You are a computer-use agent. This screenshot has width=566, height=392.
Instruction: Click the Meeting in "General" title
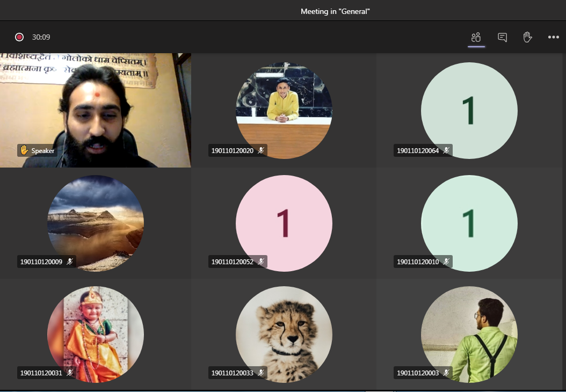click(x=336, y=11)
